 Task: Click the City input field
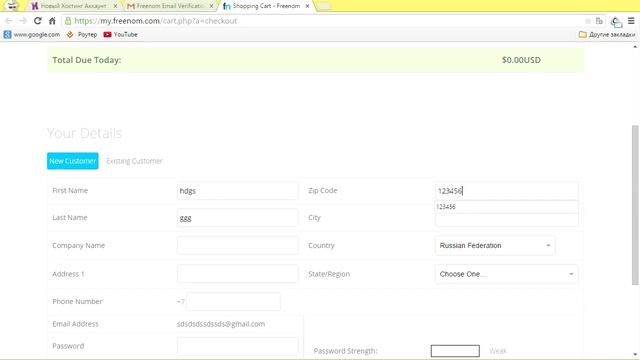tap(507, 220)
